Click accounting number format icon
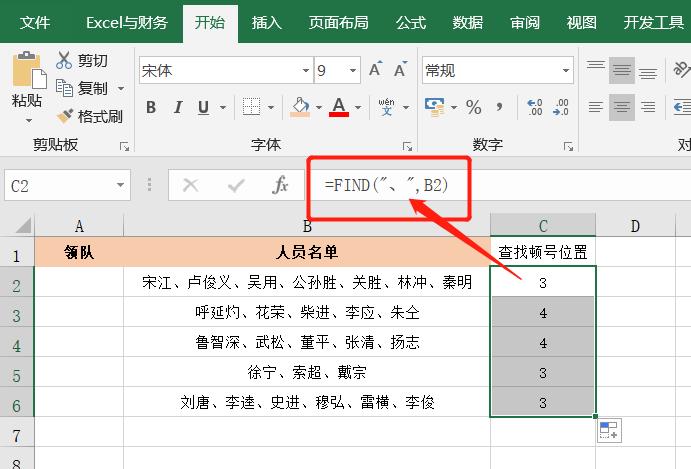The height and width of the screenshot is (469, 691). click(x=435, y=107)
